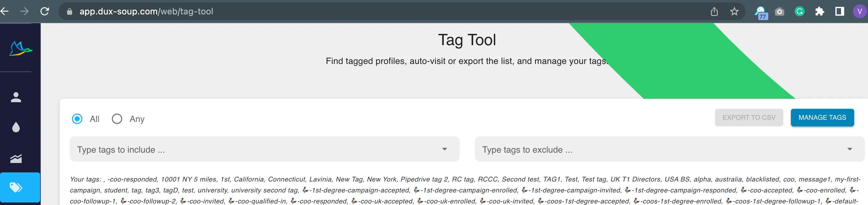Click the browser back arrow

(x=4, y=12)
